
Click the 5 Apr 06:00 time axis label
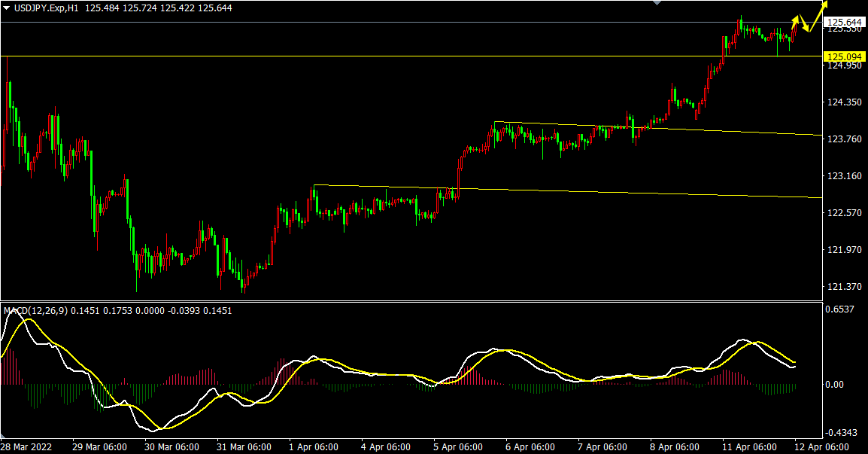point(459,446)
